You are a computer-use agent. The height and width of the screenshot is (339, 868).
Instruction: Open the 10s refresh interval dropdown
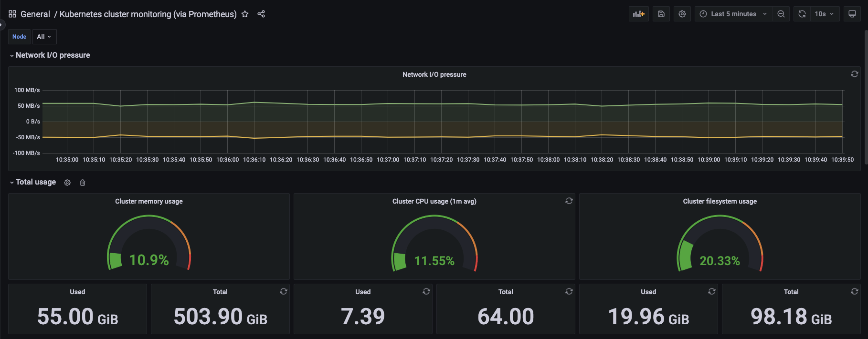coord(824,14)
